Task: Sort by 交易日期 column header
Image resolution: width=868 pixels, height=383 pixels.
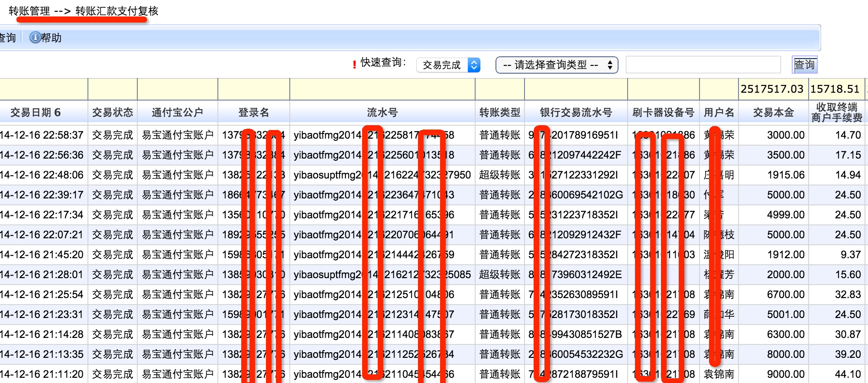Action: point(36,113)
